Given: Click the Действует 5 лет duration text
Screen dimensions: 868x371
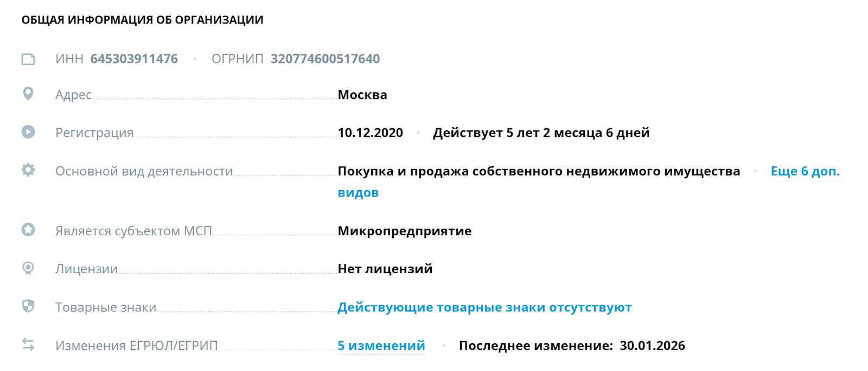Looking at the screenshot, I should pos(541,132).
